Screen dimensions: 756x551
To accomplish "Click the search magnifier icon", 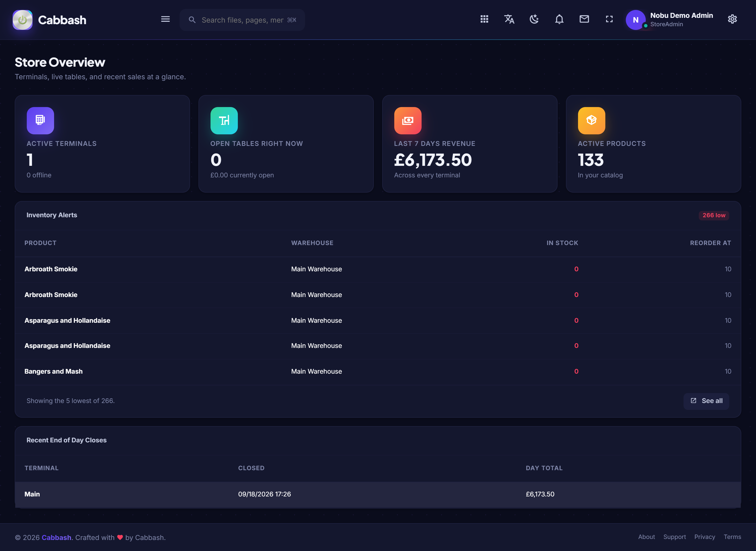I will 192,20.
